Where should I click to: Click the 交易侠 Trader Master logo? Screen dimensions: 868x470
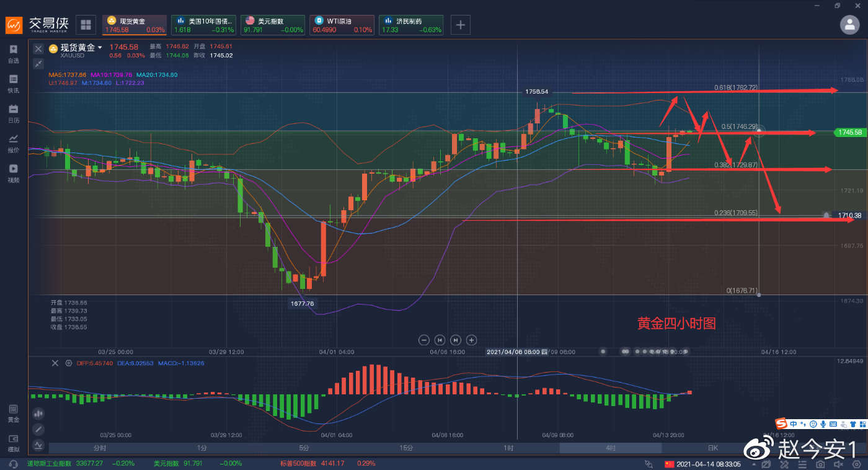click(37, 25)
